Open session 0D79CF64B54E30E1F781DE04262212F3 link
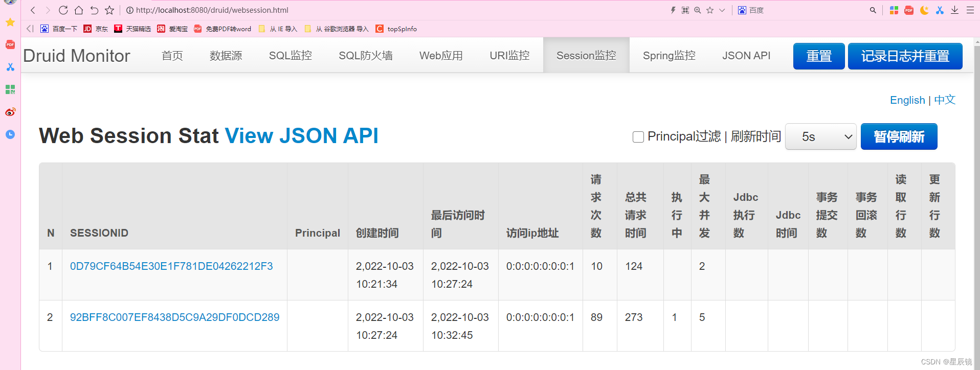The height and width of the screenshot is (370, 980). (171, 266)
